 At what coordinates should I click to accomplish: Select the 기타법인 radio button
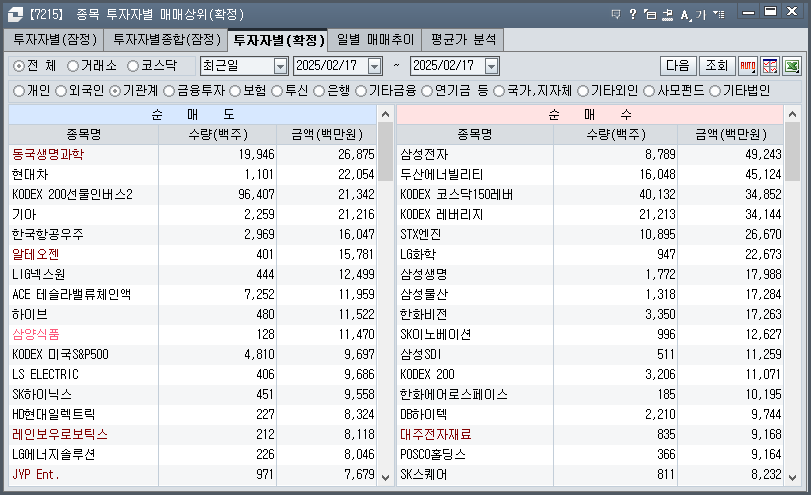pos(715,91)
